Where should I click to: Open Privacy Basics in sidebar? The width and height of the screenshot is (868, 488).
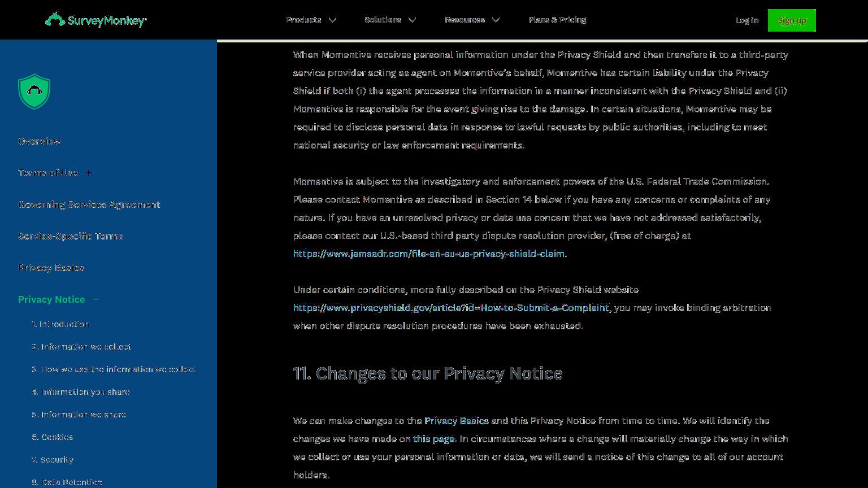pyautogui.click(x=51, y=268)
